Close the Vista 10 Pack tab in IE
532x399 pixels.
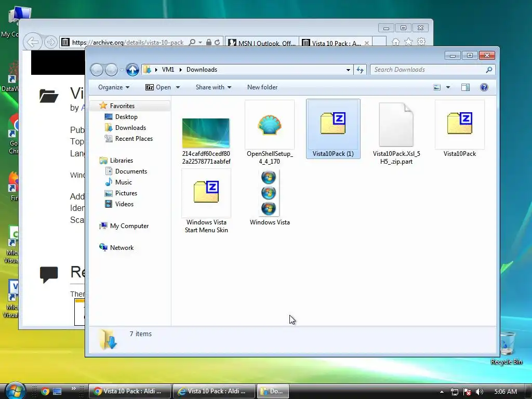[367, 43]
